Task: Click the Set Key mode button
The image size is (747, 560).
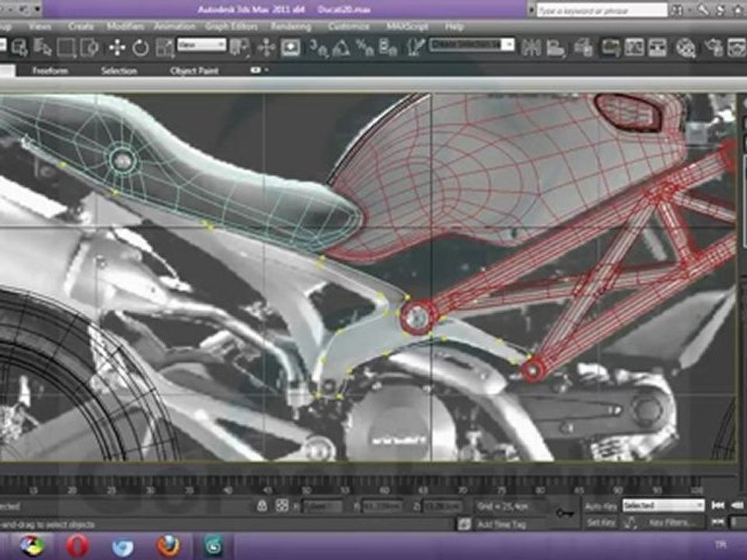Action: click(601, 523)
